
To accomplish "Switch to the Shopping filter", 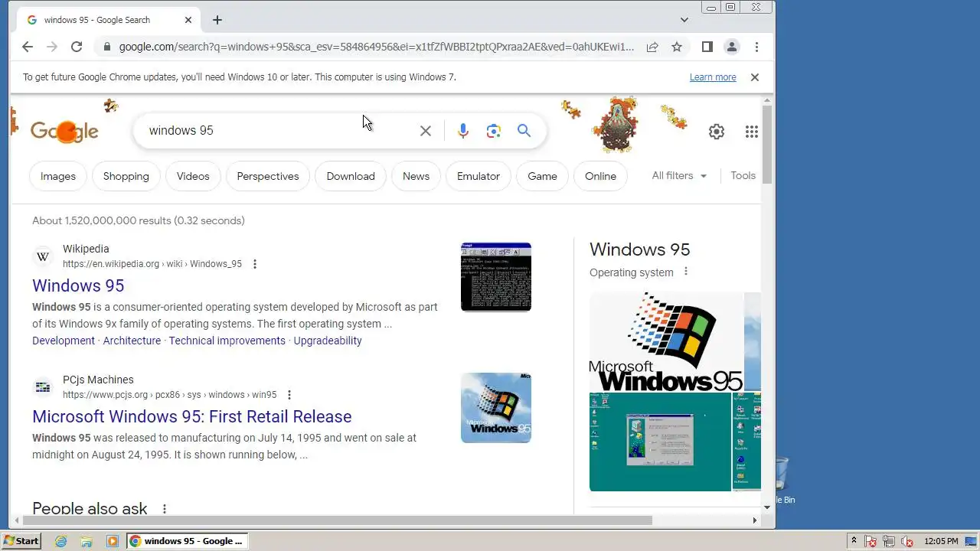I will [x=126, y=176].
